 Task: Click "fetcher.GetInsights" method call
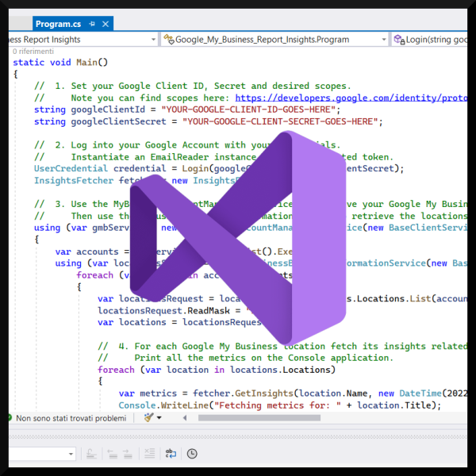[x=243, y=393]
